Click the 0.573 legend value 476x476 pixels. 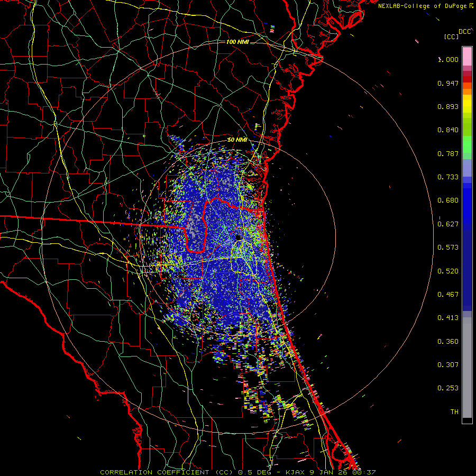pyautogui.click(x=448, y=248)
